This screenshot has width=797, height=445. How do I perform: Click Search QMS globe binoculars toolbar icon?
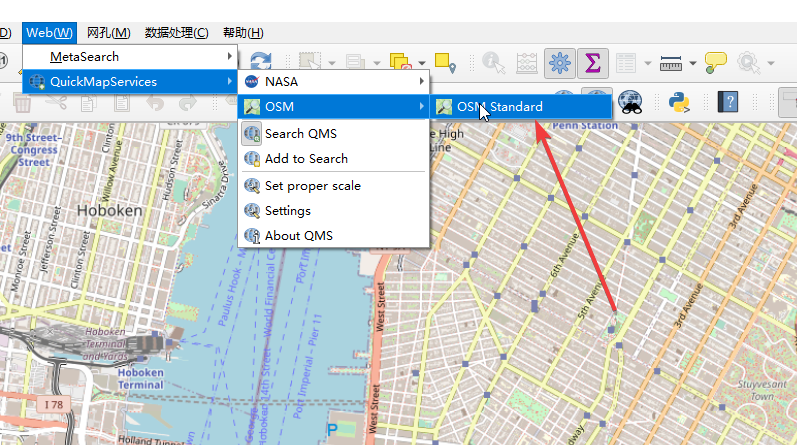tap(630, 102)
